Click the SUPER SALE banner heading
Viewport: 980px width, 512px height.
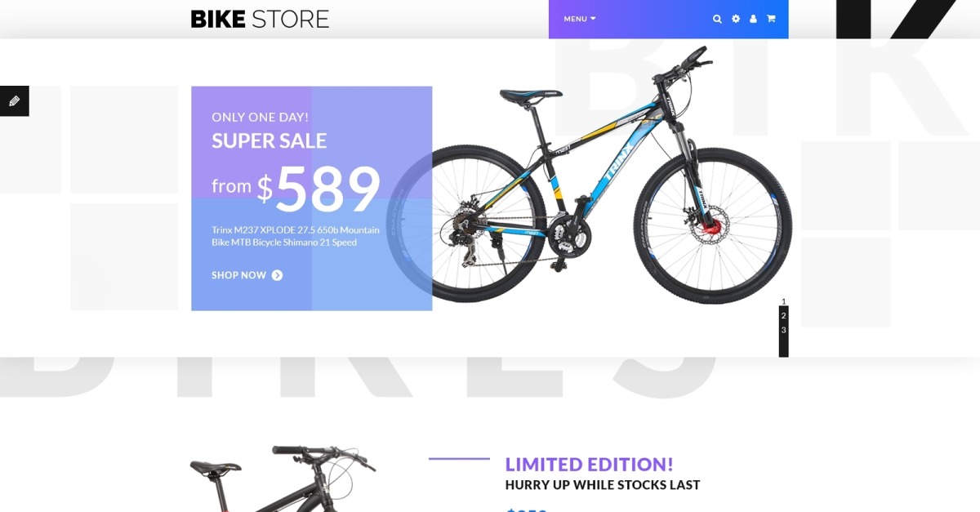(269, 141)
